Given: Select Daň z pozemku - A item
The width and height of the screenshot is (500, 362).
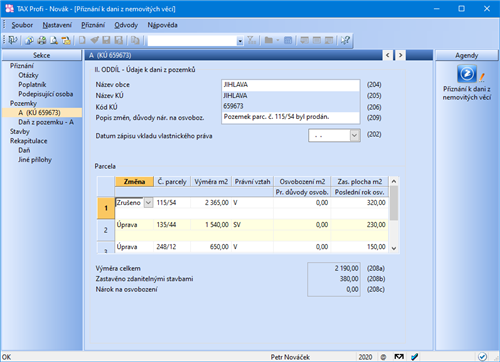Looking at the screenshot, I should [x=46, y=122].
